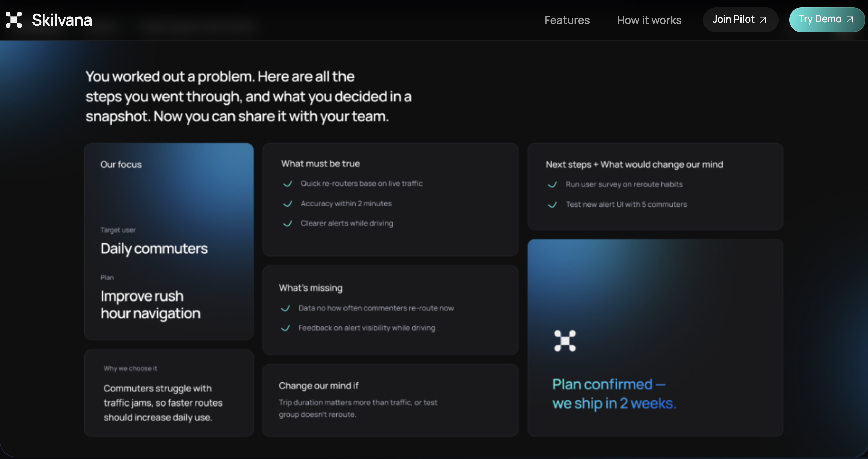Select the "Plan confirmed" card
The height and width of the screenshot is (459, 868).
(655, 337)
